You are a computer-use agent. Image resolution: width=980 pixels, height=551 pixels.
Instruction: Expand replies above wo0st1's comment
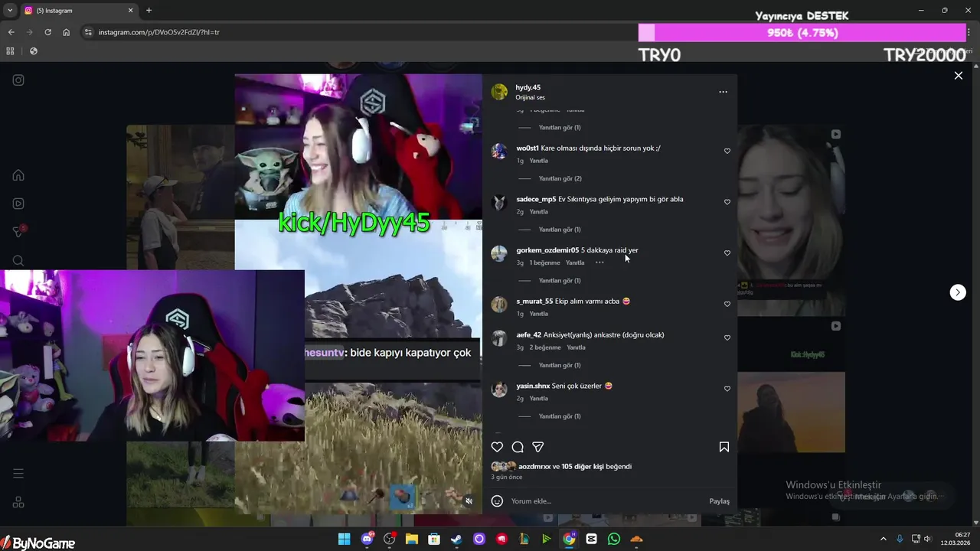[x=560, y=128]
